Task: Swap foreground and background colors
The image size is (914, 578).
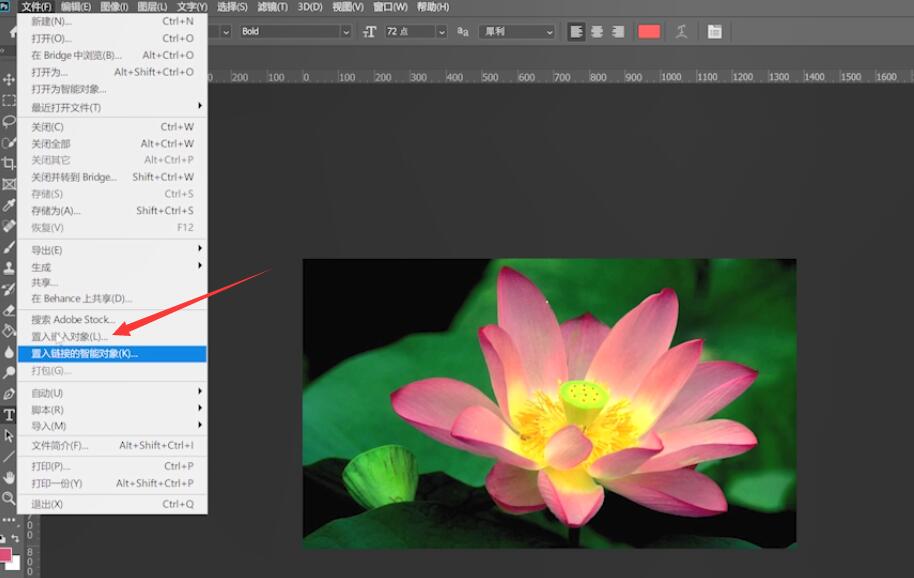Action: coord(15,539)
